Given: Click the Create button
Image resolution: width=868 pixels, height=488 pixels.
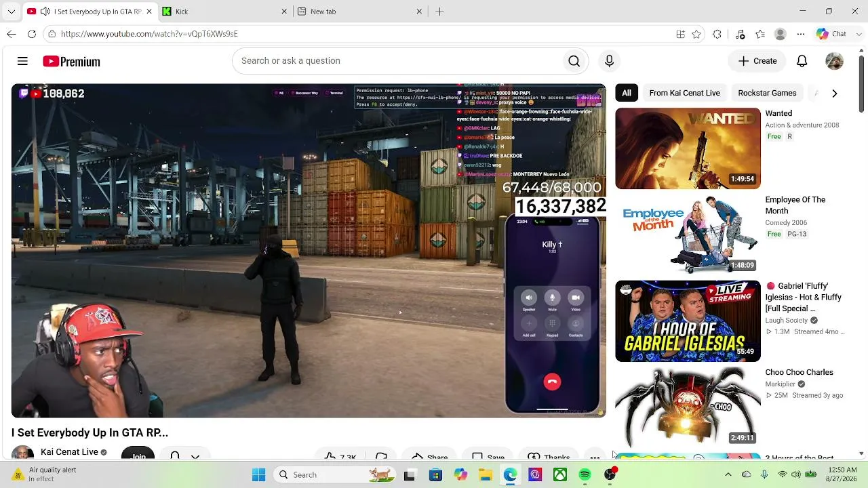Looking at the screenshot, I should click(x=757, y=61).
